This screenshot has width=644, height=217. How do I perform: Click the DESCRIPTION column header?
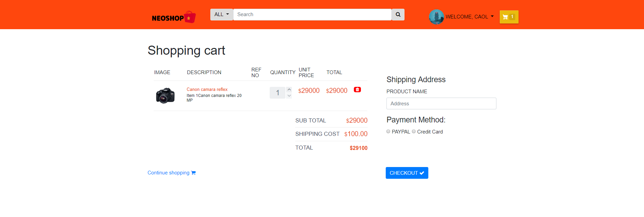click(204, 72)
